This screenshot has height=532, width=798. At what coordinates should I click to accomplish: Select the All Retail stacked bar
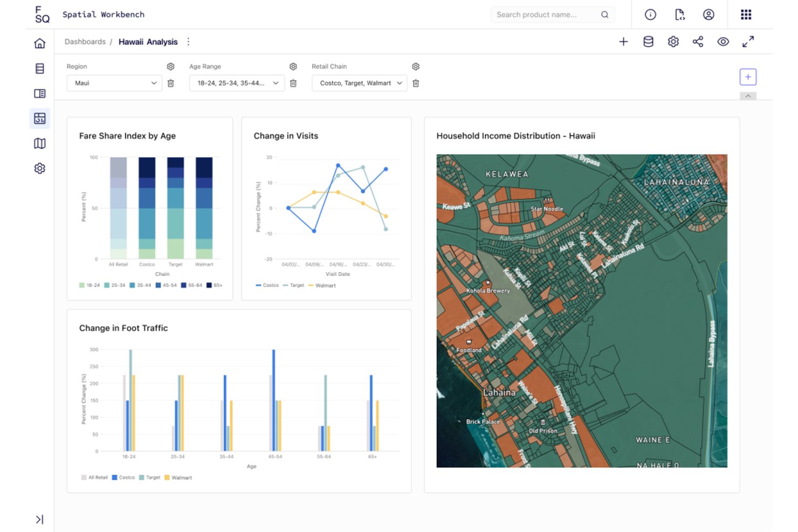tap(118, 208)
